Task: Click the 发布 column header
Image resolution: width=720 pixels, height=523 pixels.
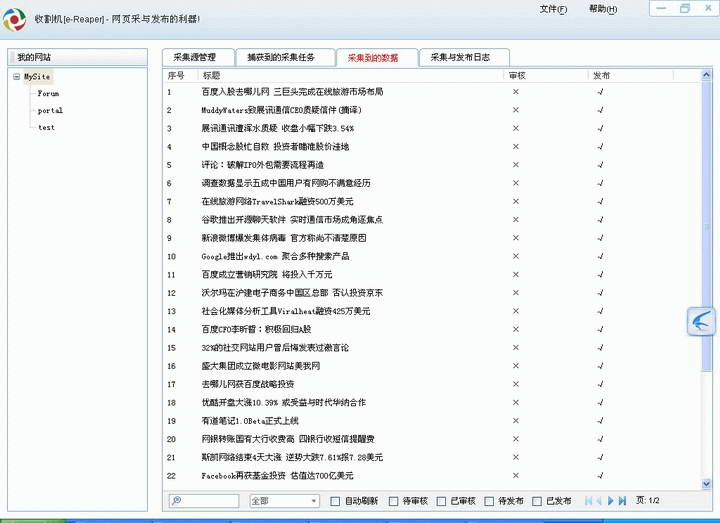Action: [630, 75]
